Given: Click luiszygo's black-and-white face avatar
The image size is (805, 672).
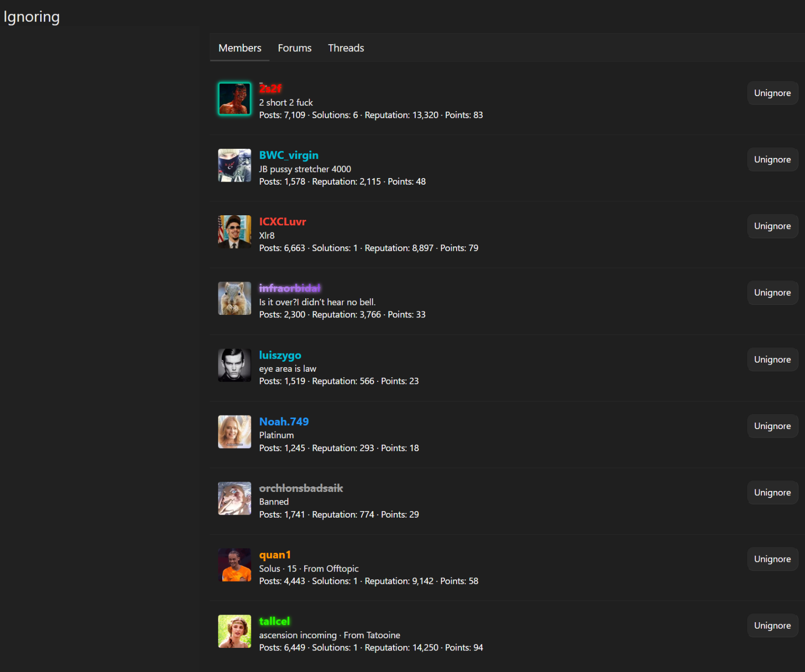Looking at the screenshot, I should 234,365.
